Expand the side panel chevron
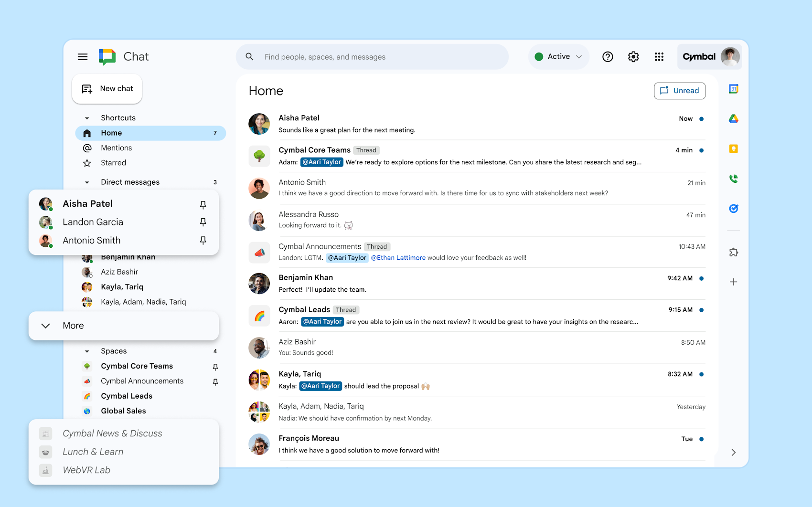 coord(734,453)
